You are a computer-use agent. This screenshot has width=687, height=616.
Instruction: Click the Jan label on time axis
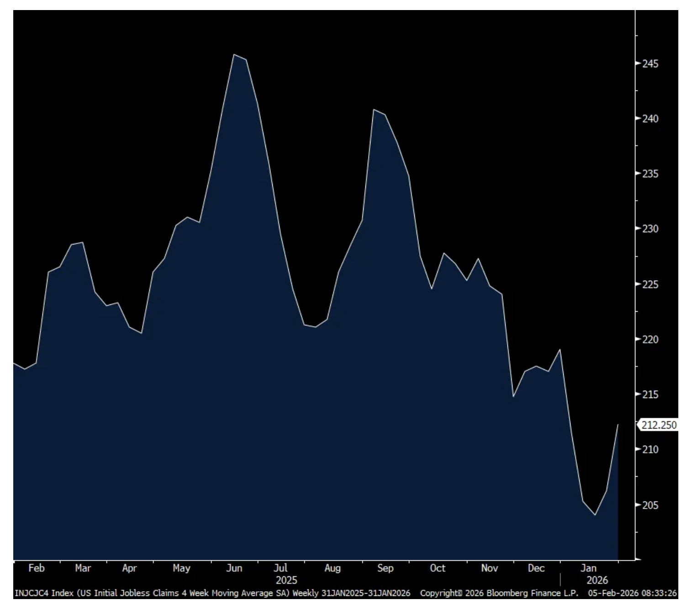coord(588,568)
